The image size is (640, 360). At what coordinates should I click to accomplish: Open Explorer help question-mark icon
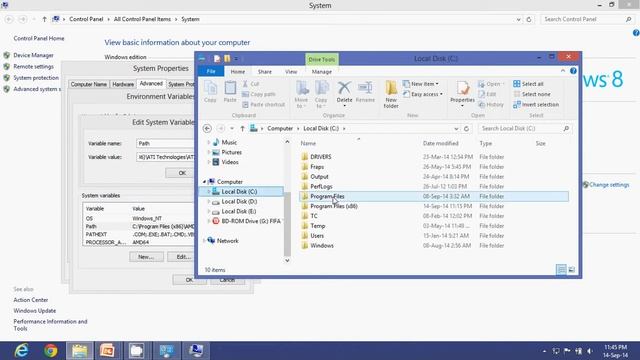pos(573,71)
